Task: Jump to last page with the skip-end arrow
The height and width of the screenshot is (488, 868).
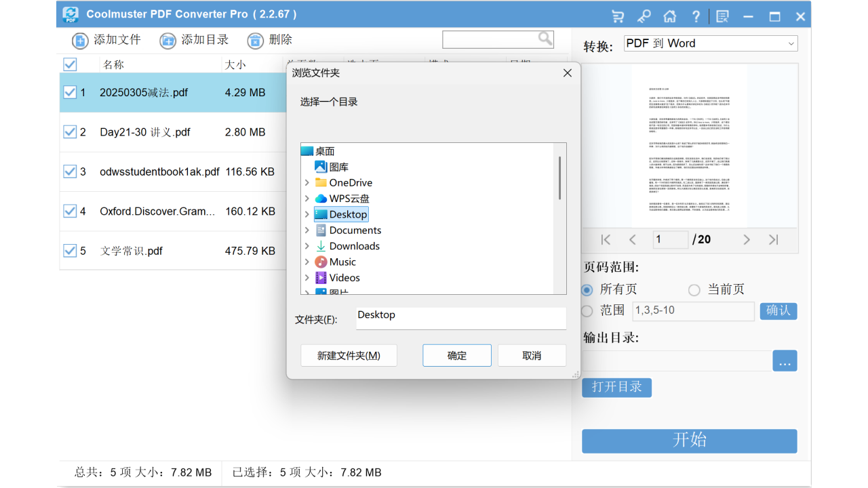Action: pyautogui.click(x=772, y=239)
